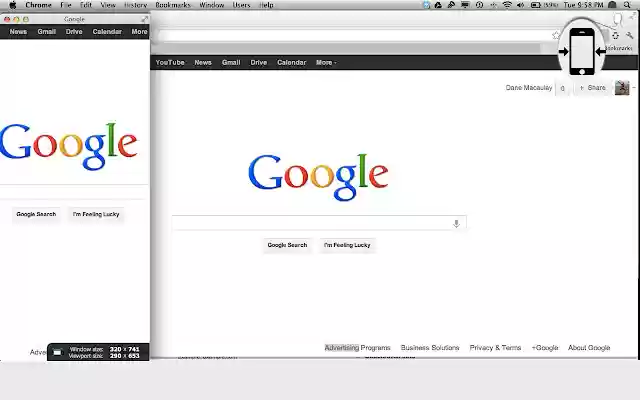Click the menu bar clock Tue 9:58 PM

click(x=583, y=5)
